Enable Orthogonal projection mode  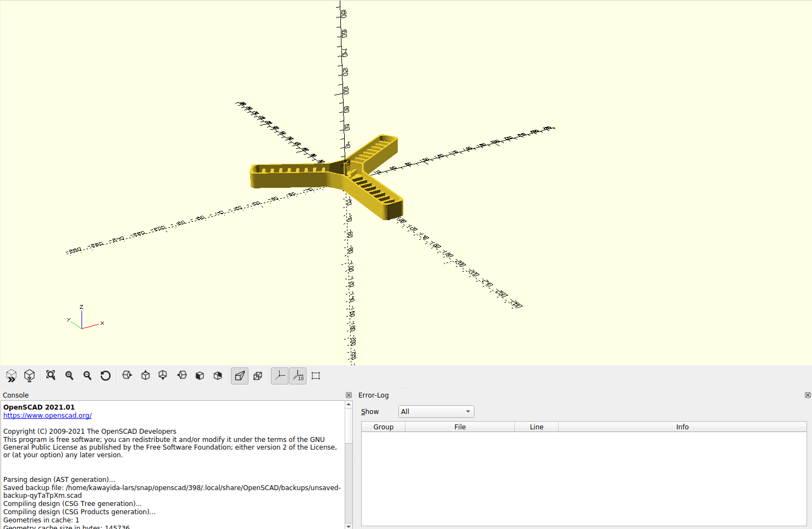[258, 376]
